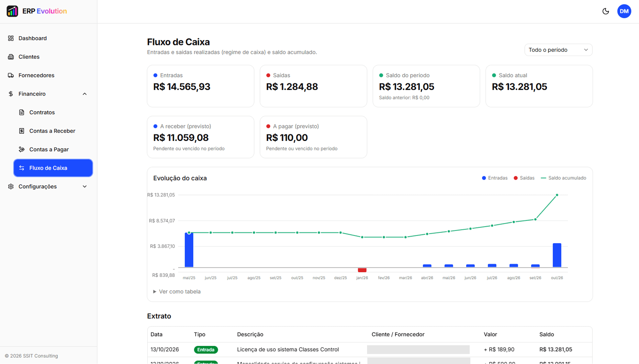Click the Saldo atual card
The height and width of the screenshot is (364, 639).
[x=539, y=86]
